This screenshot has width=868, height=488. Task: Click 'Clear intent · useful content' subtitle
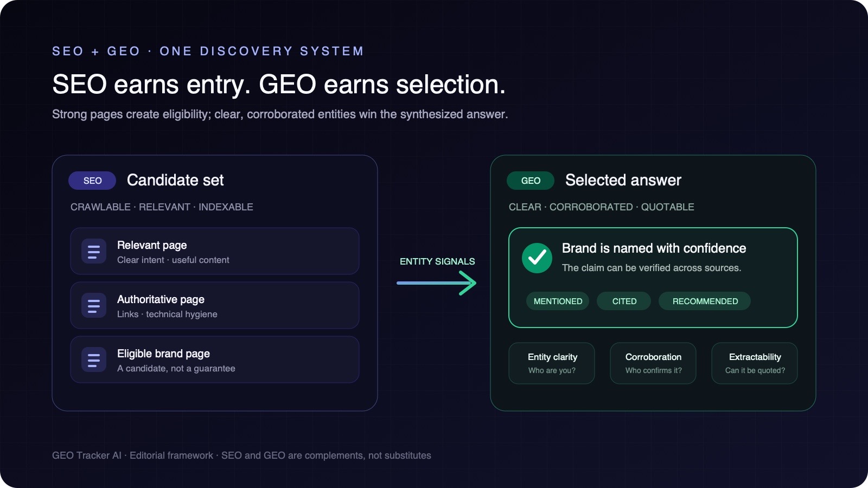[173, 260]
